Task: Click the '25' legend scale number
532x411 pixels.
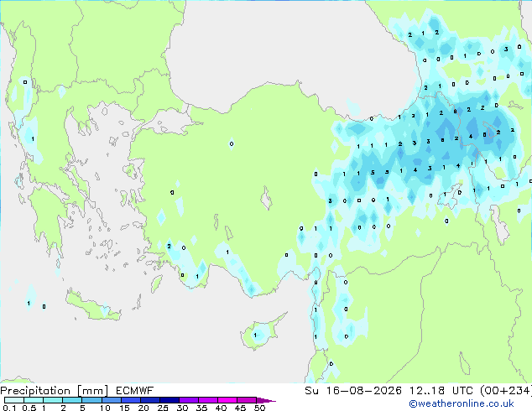Action: (x=163, y=408)
